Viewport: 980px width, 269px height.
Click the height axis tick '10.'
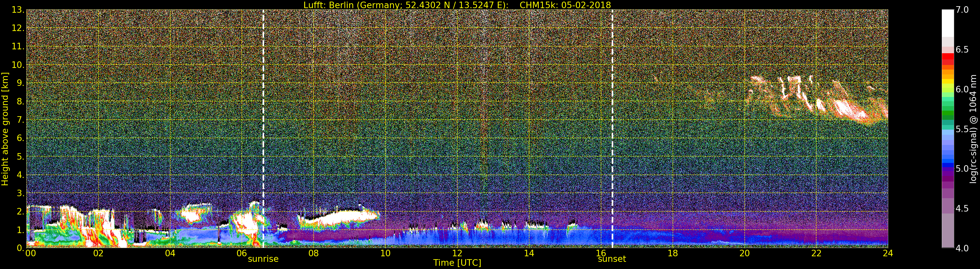pos(18,65)
